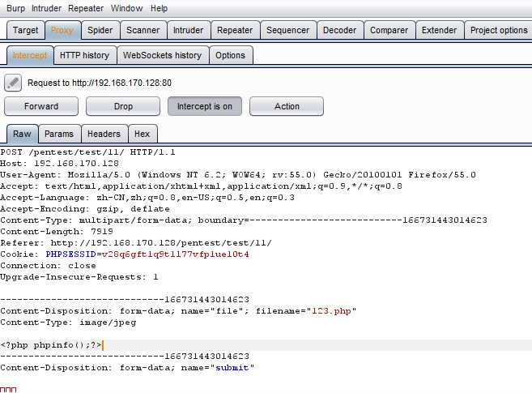Switch to proxy Options sub-tab
Viewport: 532px width, 393px height.
coord(231,55)
